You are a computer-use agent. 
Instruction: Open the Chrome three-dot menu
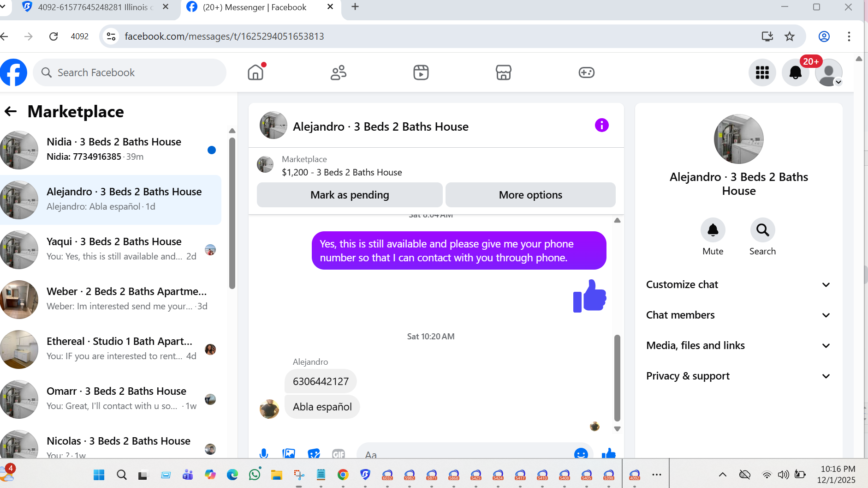(x=849, y=36)
